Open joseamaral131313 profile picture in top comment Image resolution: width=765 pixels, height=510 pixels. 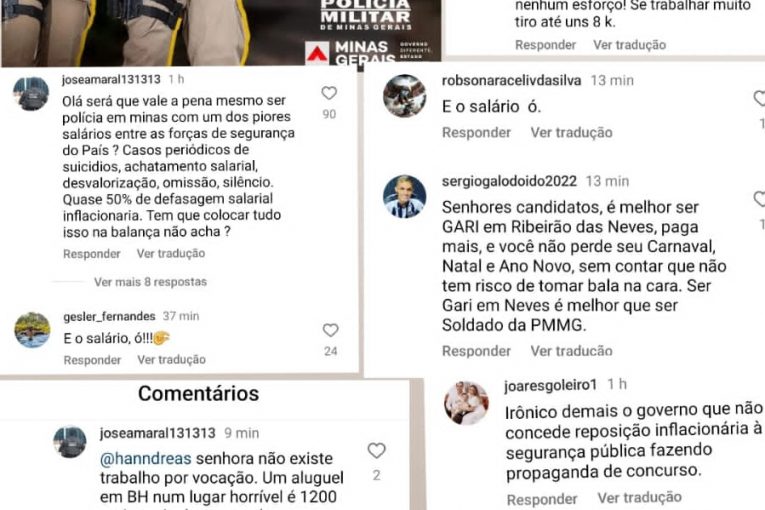tap(31, 94)
